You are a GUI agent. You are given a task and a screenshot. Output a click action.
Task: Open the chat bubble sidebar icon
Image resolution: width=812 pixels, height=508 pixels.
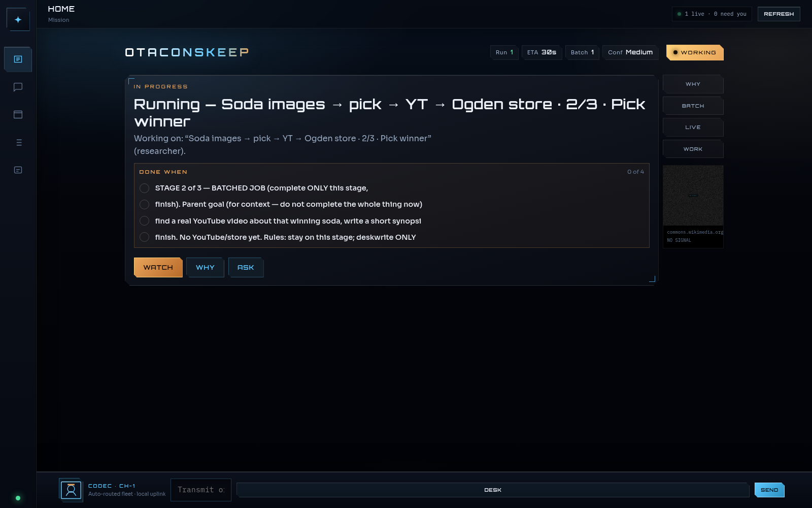[x=18, y=87]
